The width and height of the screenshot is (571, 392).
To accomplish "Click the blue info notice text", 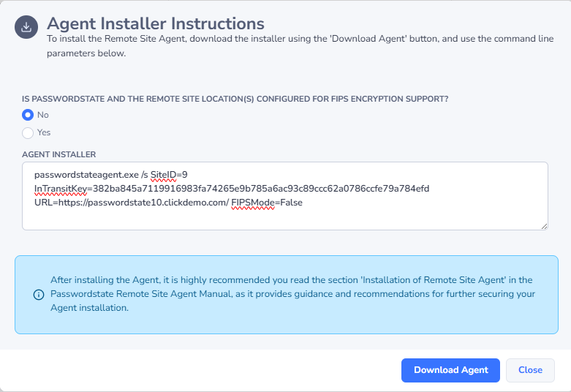I will click(292, 294).
